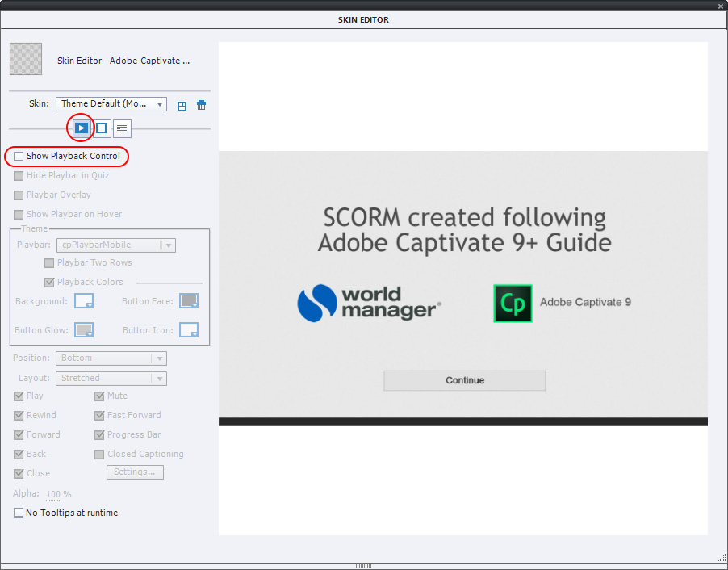Open the Position dropdown

111,358
